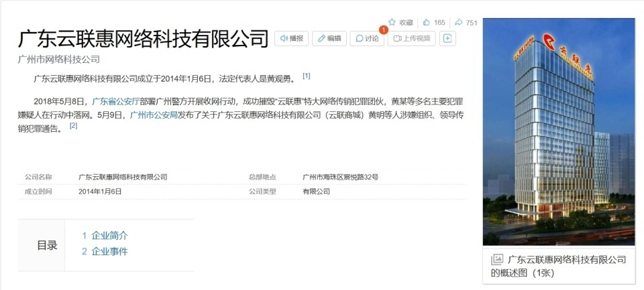Click the image gallery icon in caption

tap(497, 259)
